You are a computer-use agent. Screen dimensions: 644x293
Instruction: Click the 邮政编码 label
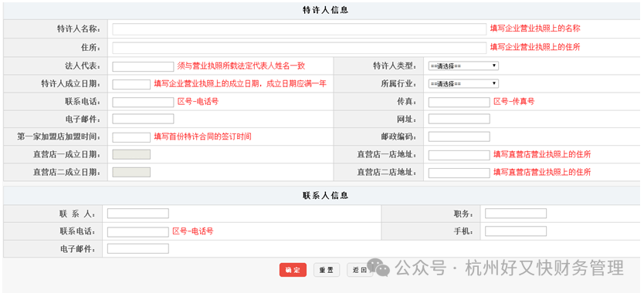pos(398,136)
